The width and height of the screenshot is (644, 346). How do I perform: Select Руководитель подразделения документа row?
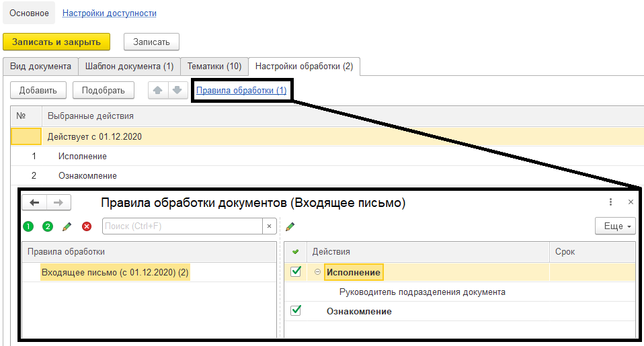(x=422, y=292)
